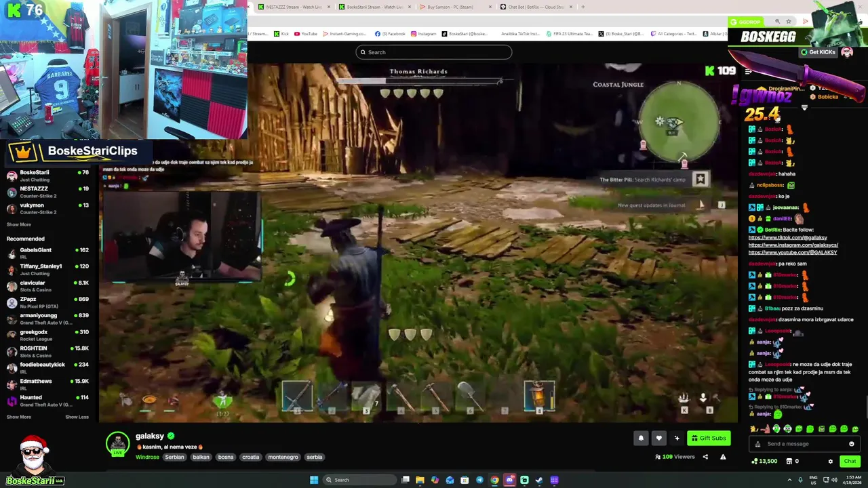Share the stream with share icon
The image size is (868, 488).
705,457
